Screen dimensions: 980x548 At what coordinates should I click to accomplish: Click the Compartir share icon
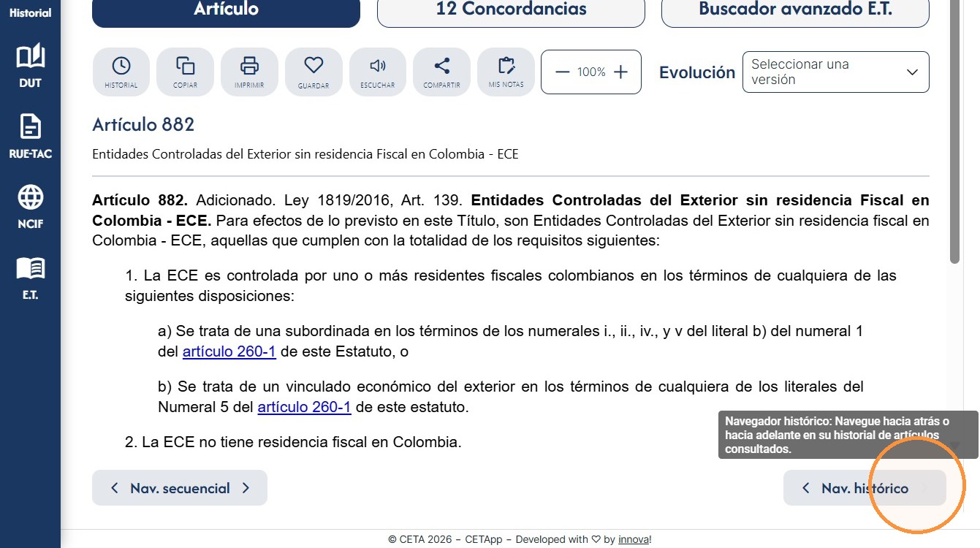click(x=442, y=72)
